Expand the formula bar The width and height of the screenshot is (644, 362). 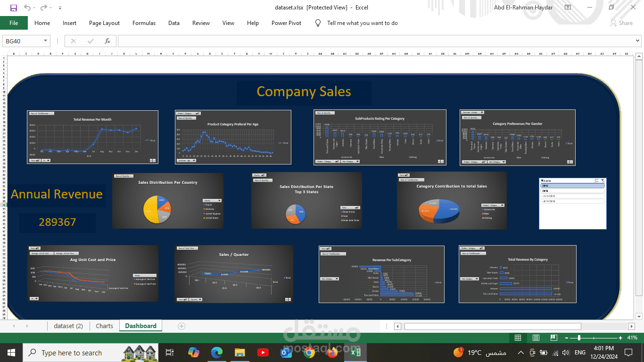click(638, 41)
